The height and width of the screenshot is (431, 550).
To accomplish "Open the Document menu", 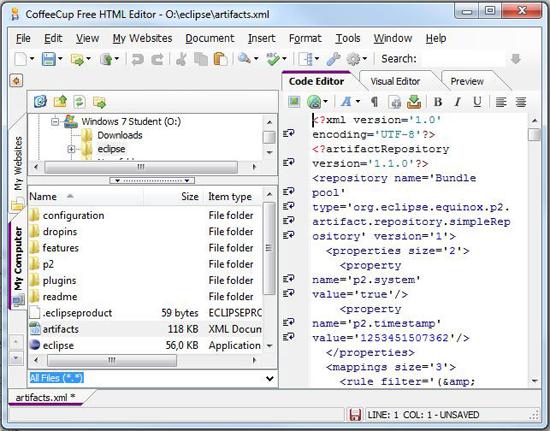I will (x=210, y=38).
